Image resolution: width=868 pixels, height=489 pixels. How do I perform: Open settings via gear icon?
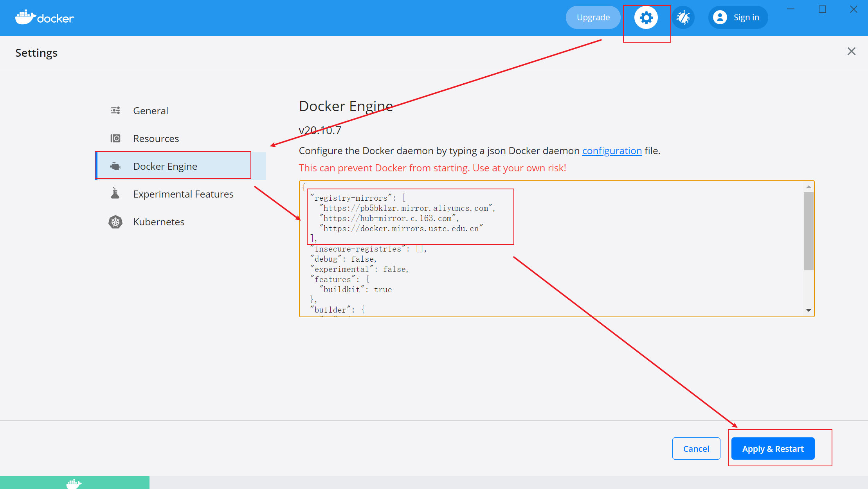point(646,18)
